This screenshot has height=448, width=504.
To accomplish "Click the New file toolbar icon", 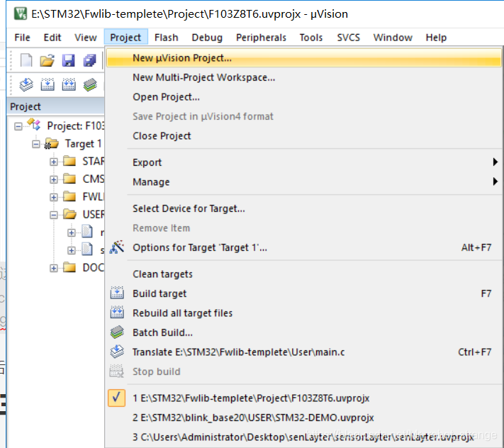I will click(26, 60).
